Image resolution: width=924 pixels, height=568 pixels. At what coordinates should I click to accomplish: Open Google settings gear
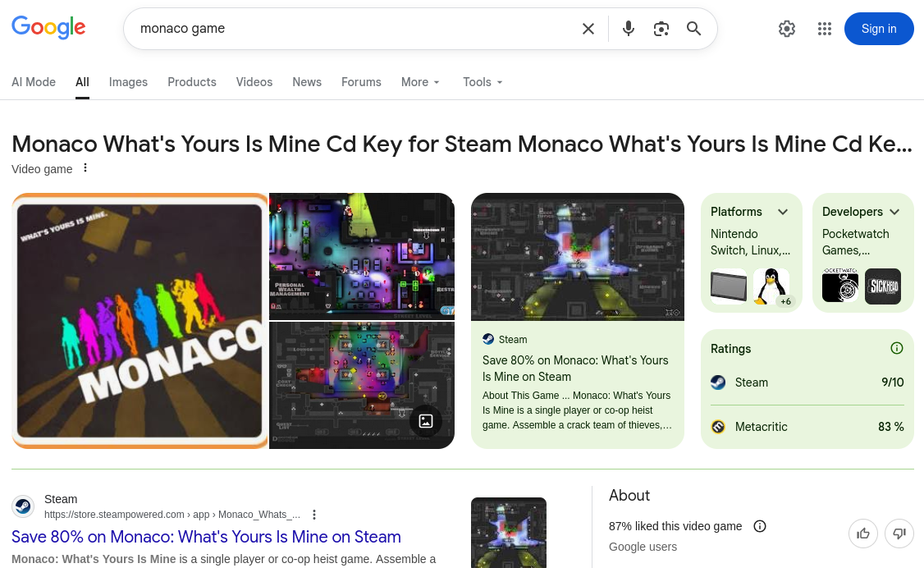[x=787, y=29]
